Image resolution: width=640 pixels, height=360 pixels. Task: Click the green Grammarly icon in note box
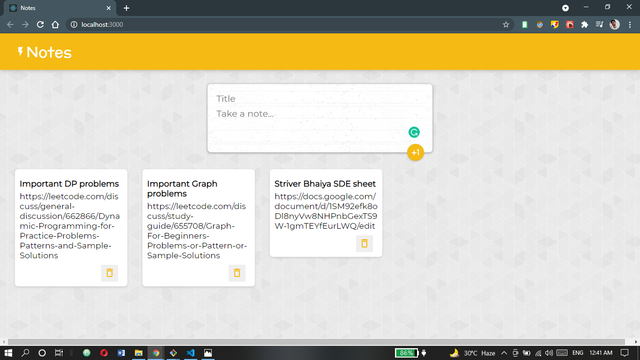pyautogui.click(x=414, y=132)
